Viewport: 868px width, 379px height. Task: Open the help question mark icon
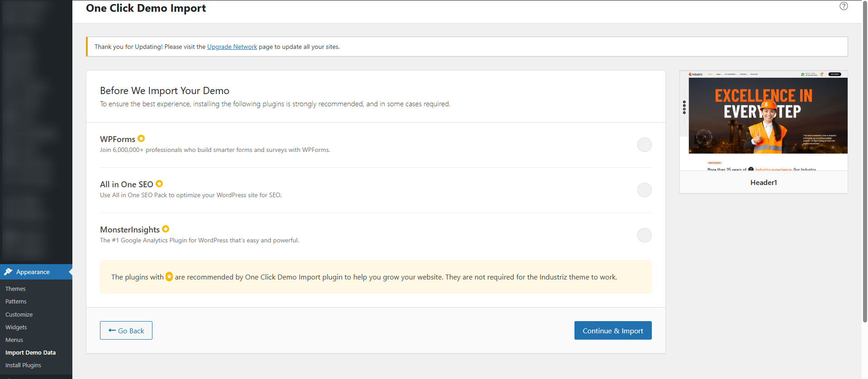[x=844, y=6]
